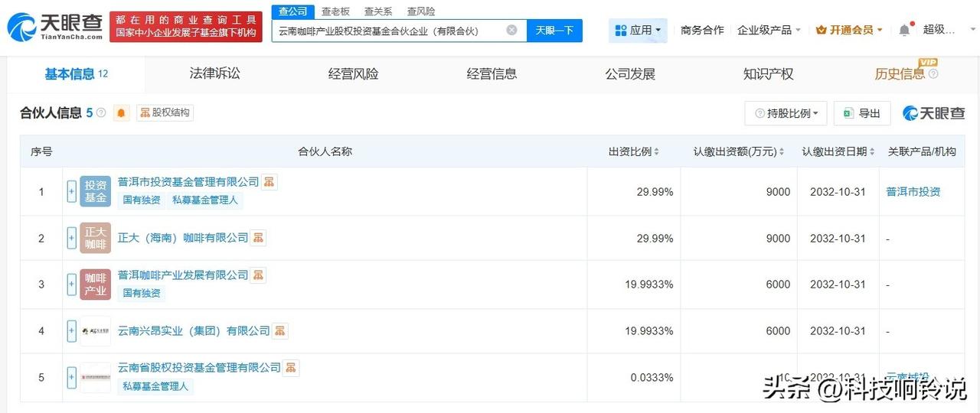Switch to the 查公司 search tab
Viewport: 980px width, 413px height.
[x=292, y=11]
